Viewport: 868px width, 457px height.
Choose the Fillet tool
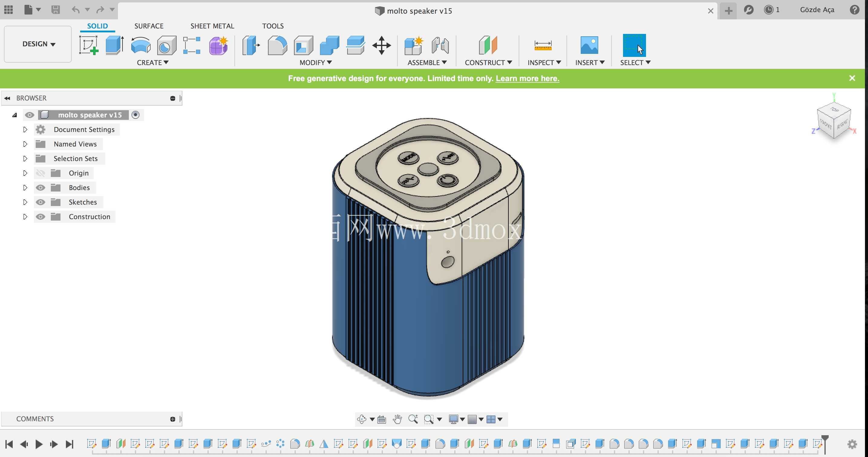pyautogui.click(x=277, y=45)
